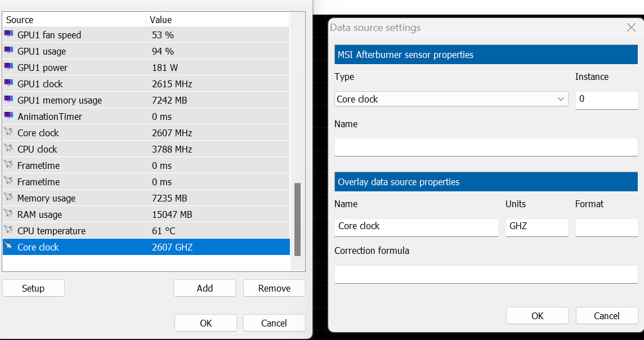Confirm Data source settings with OK

(x=537, y=316)
